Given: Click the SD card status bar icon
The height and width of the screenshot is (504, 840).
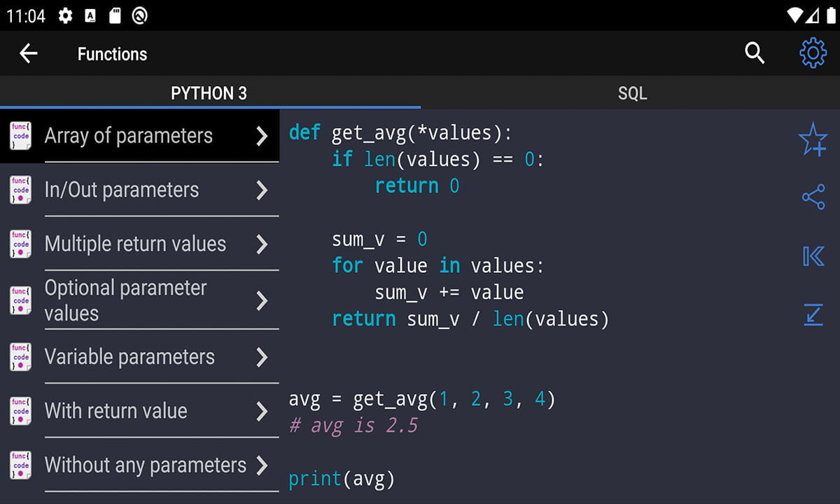Looking at the screenshot, I should 115,15.
